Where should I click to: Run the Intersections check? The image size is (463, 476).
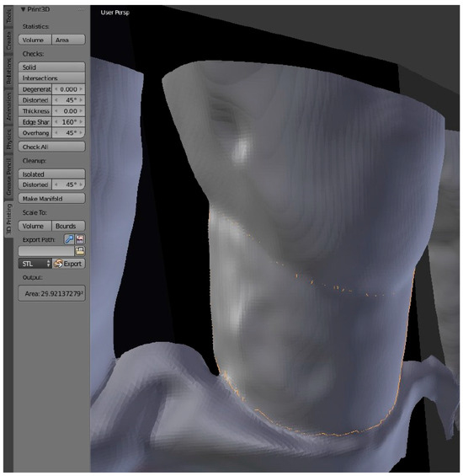pos(51,78)
